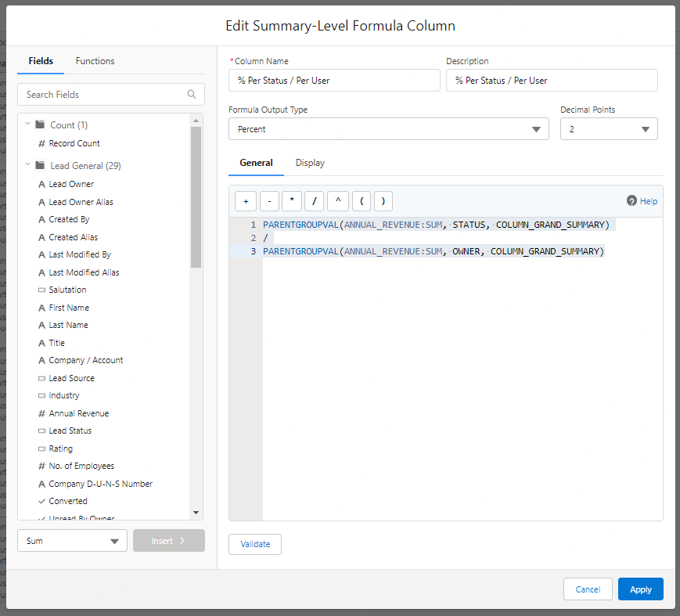
Task: Click the Help question mark icon
Action: pyautogui.click(x=631, y=201)
